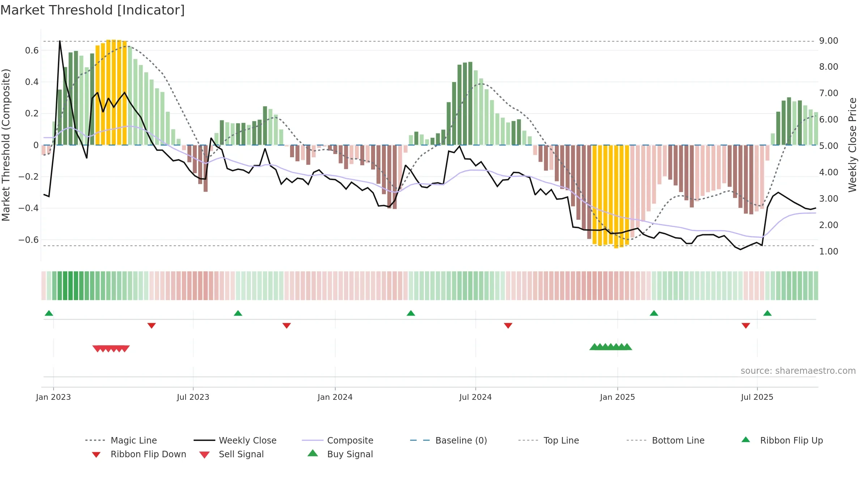Click the dark green ribbon segment in early 2023

[x=71, y=286]
